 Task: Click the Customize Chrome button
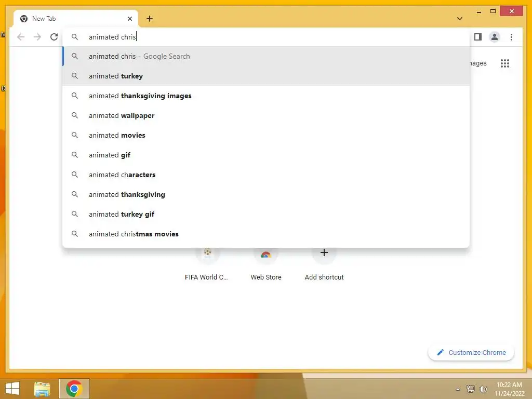click(x=471, y=353)
